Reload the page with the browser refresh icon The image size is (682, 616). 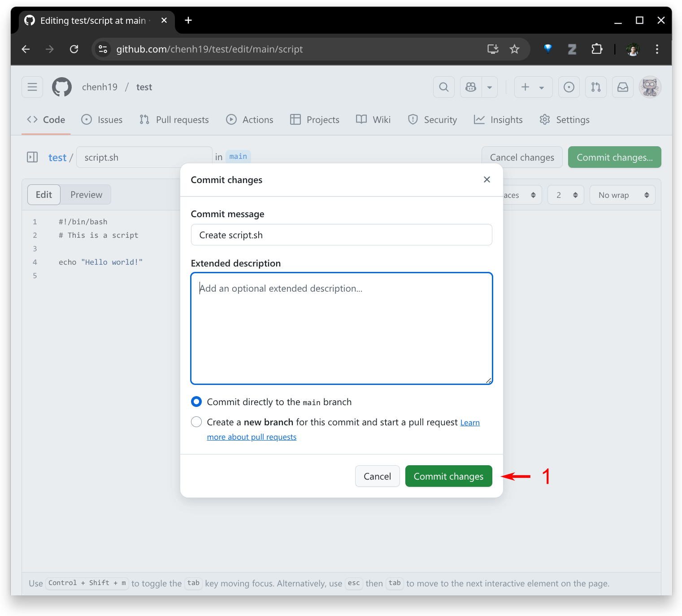[74, 49]
